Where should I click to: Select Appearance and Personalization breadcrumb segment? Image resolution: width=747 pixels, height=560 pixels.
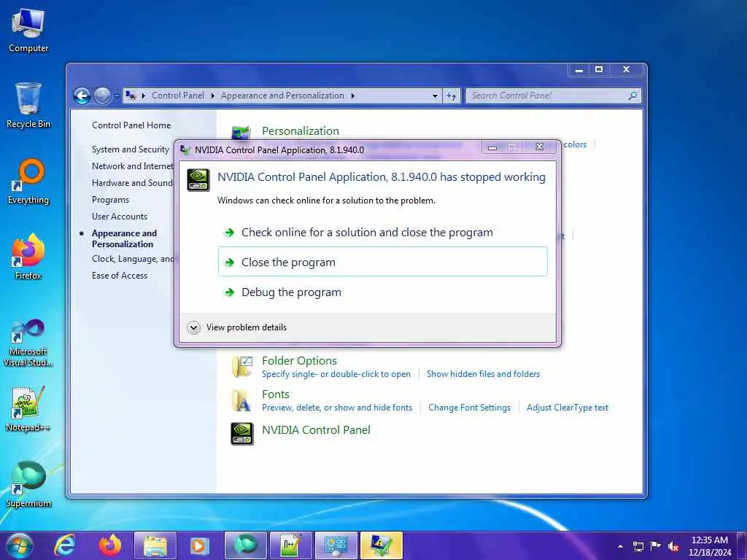pyautogui.click(x=282, y=96)
